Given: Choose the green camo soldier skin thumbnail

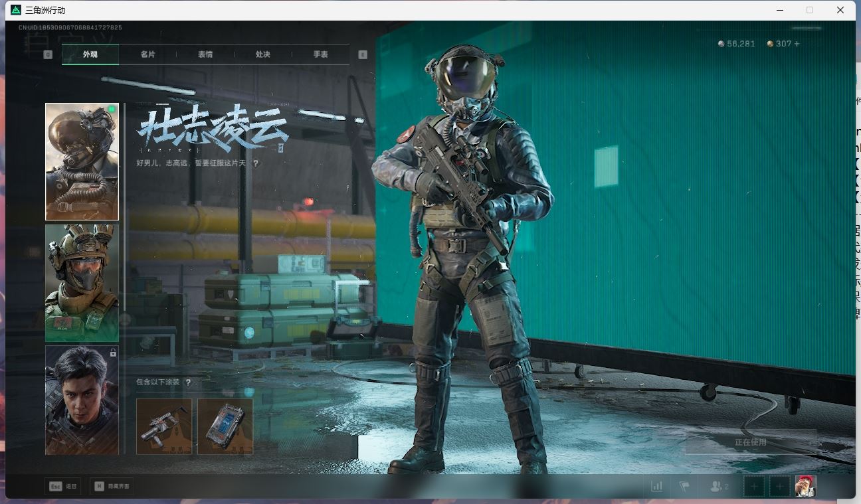Looking at the screenshot, I should click(82, 283).
